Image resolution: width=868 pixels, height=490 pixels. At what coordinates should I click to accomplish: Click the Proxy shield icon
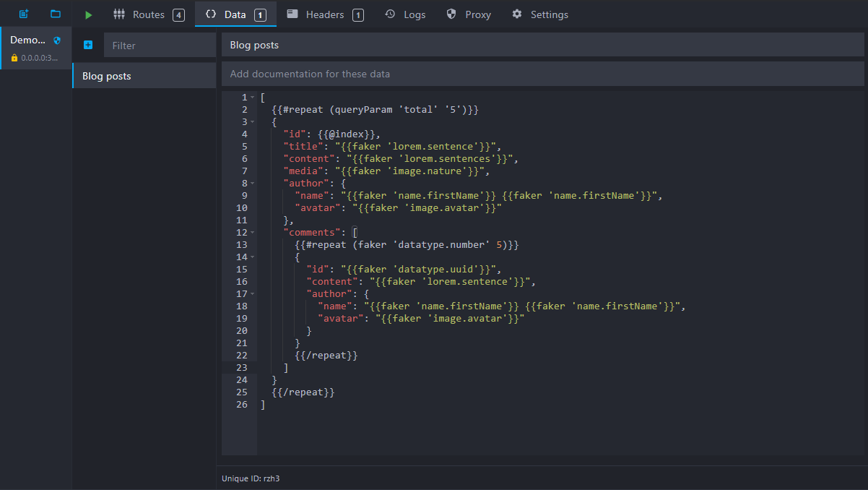[x=451, y=14]
